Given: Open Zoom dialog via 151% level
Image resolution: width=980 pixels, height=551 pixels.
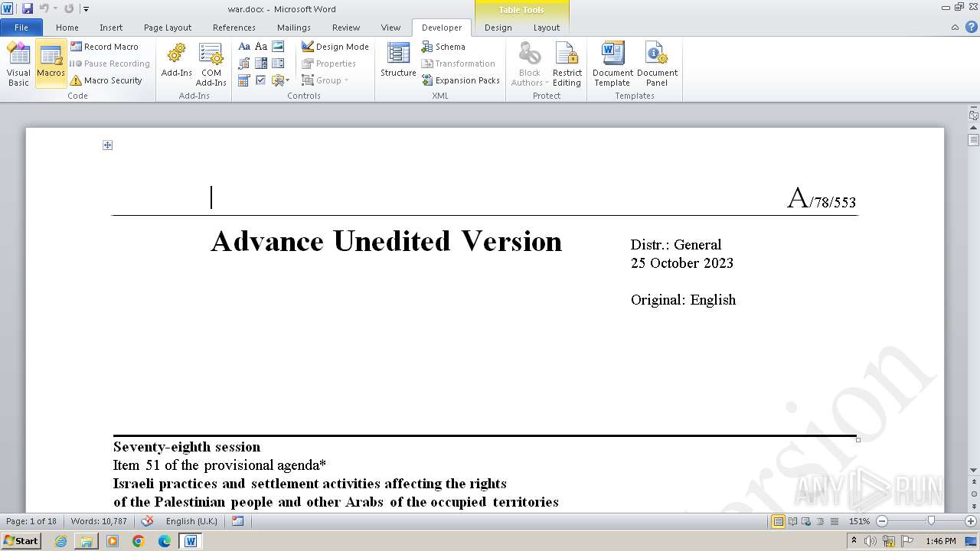Looking at the screenshot, I should [x=859, y=521].
